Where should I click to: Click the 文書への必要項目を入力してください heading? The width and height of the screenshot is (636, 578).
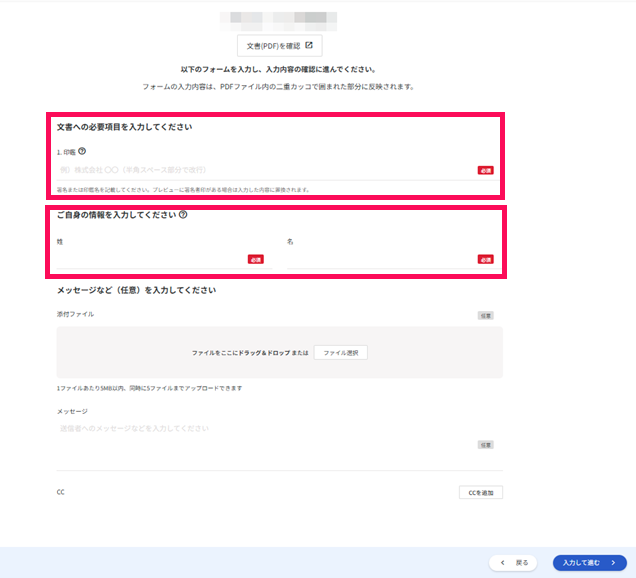[x=125, y=127]
